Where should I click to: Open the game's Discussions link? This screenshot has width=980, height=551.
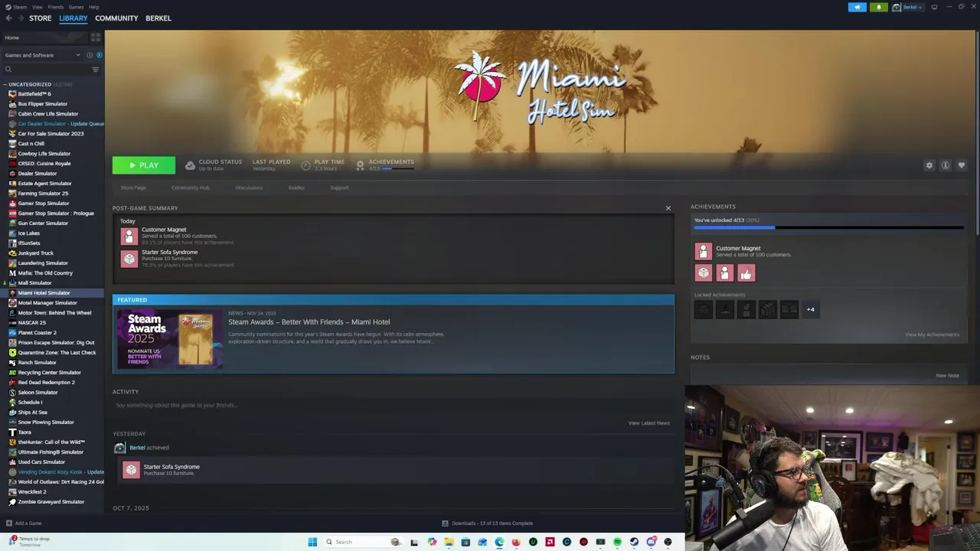coord(249,187)
